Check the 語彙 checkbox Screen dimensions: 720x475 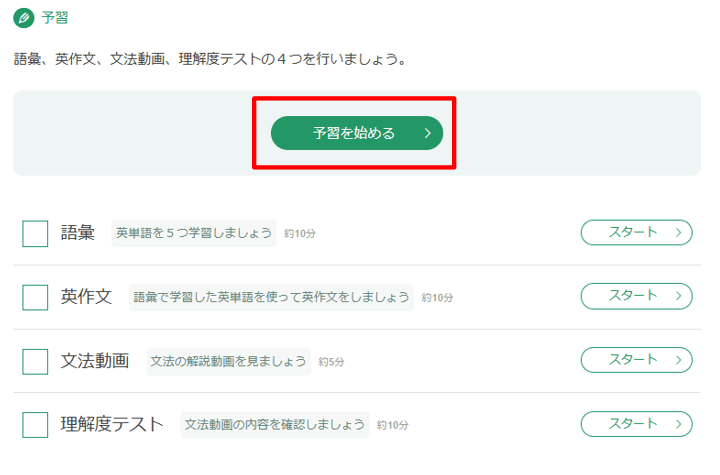point(35,233)
